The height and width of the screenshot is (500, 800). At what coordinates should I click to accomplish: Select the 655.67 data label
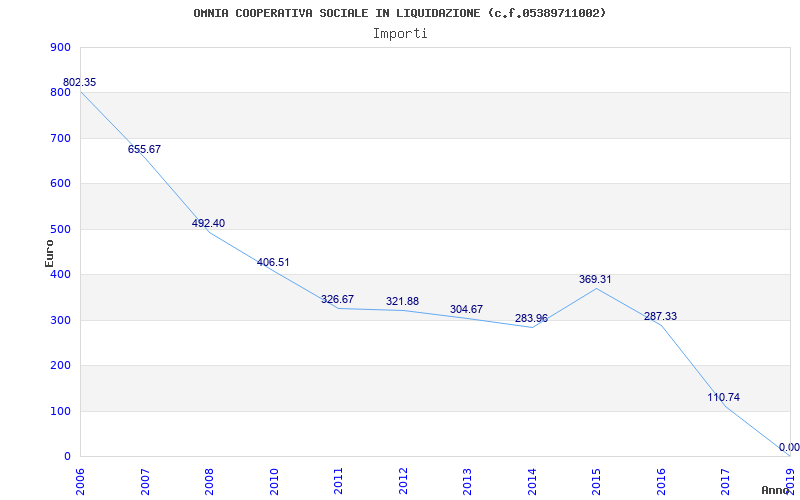pos(144,149)
